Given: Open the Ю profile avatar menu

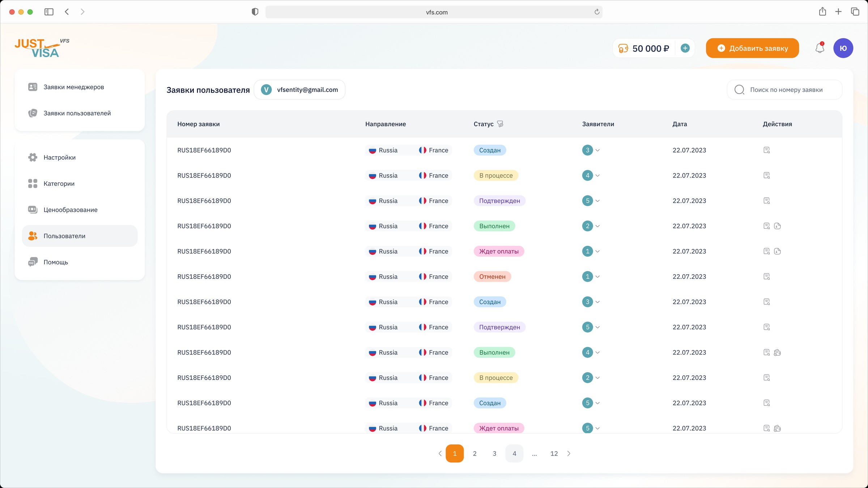Looking at the screenshot, I should tap(843, 48).
